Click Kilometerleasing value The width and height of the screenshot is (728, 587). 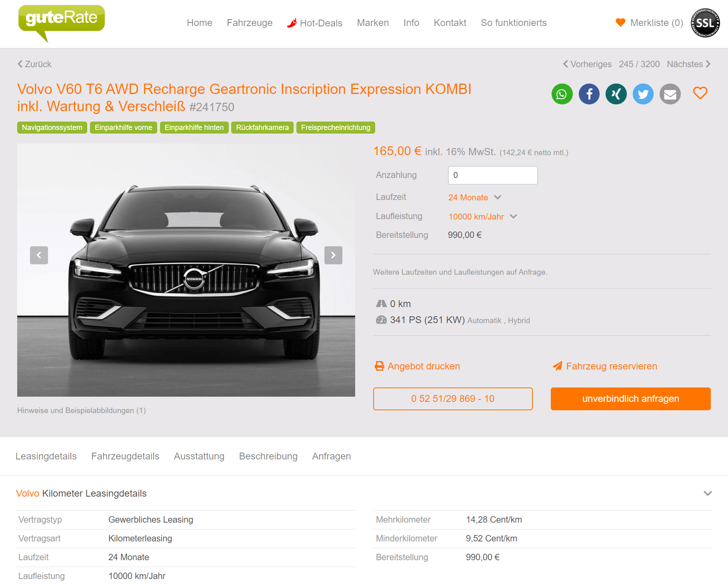140,539
